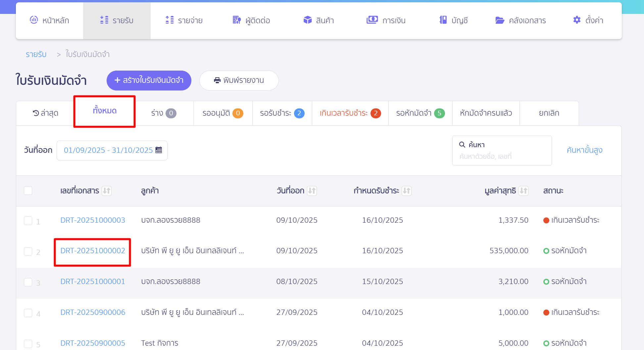This screenshot has width=644, height=350.
Task: Open document DRT-20251000002
Action: pyautogui.click(x=93, y=251)
